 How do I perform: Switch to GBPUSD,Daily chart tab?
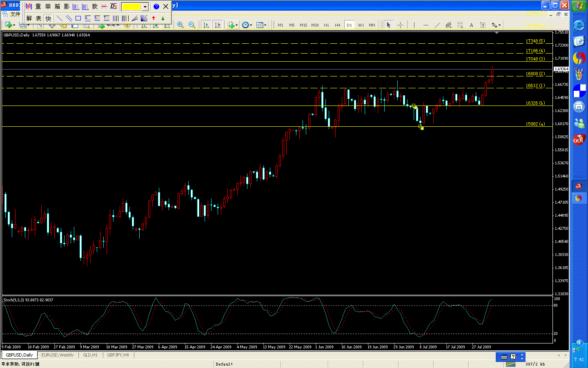tap(19, 355)
